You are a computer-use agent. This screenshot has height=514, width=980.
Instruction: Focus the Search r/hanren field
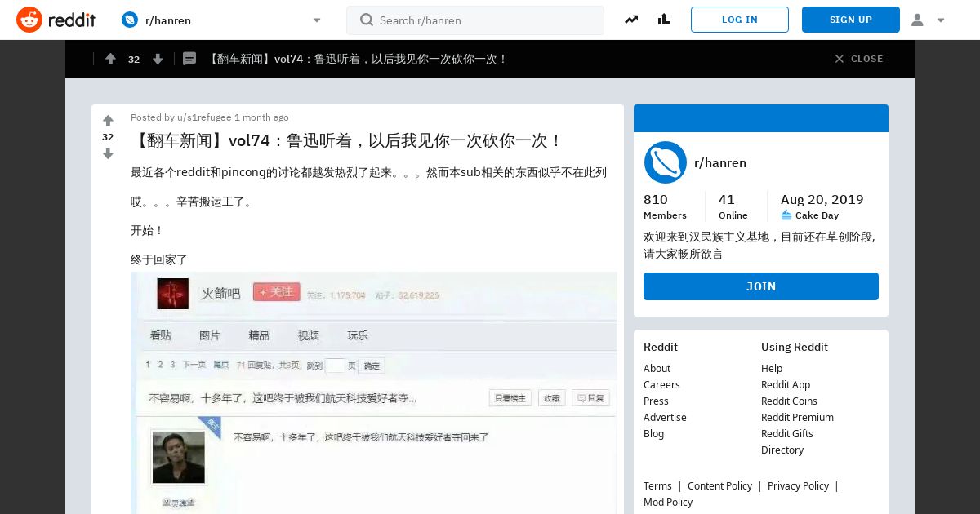click(475, 20)
